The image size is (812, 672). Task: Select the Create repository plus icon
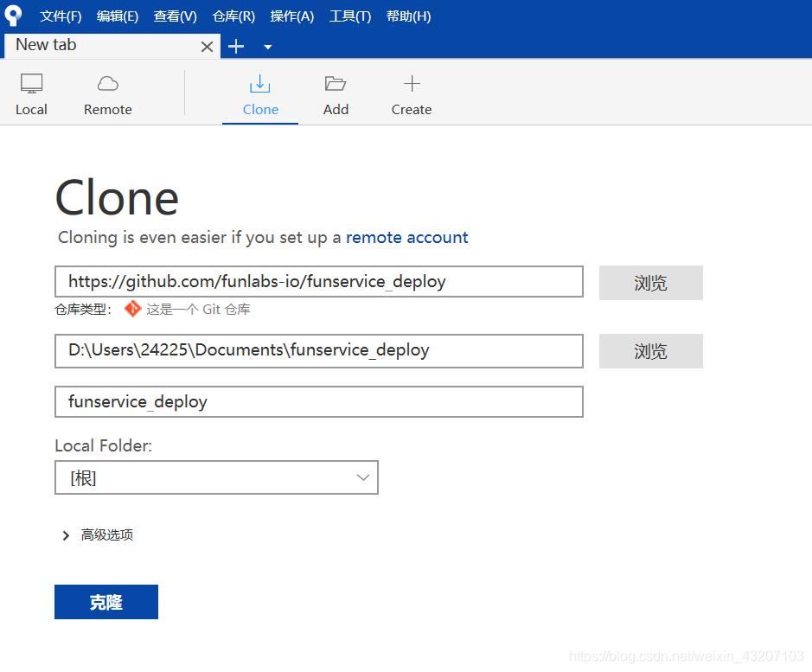pyautogui.click(x=412, y=83)
